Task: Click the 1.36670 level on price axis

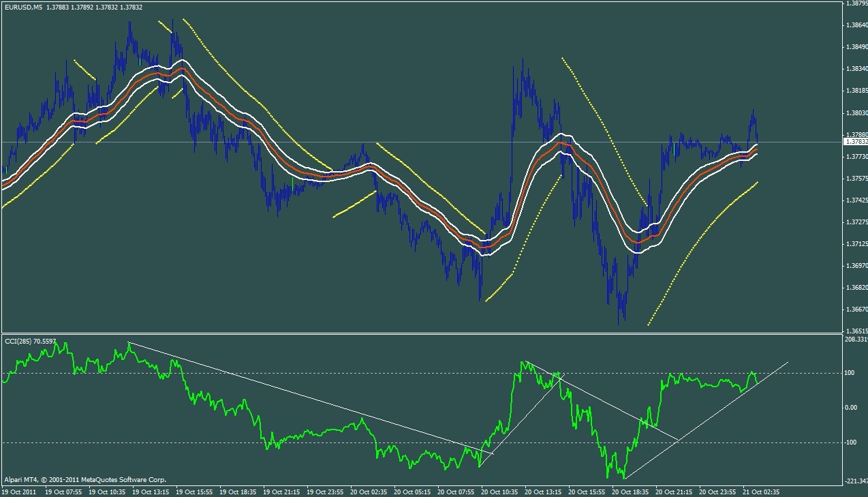Action: click(x=855, y=309)
